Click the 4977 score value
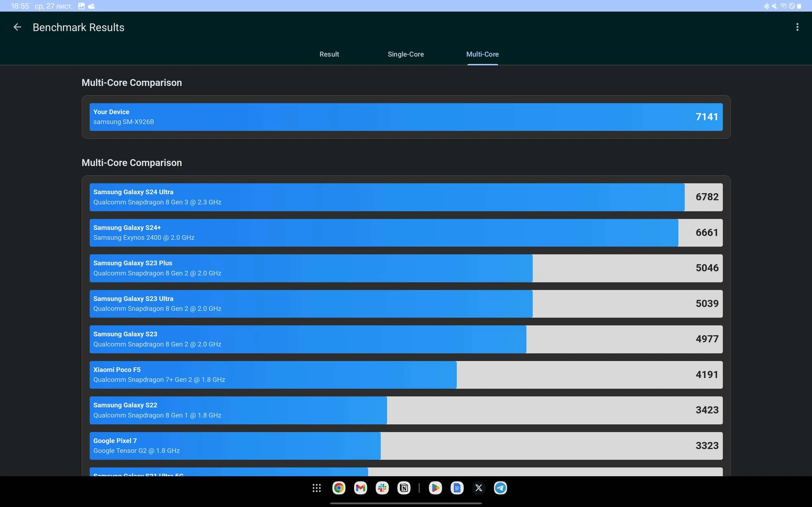 pos(707,339)
